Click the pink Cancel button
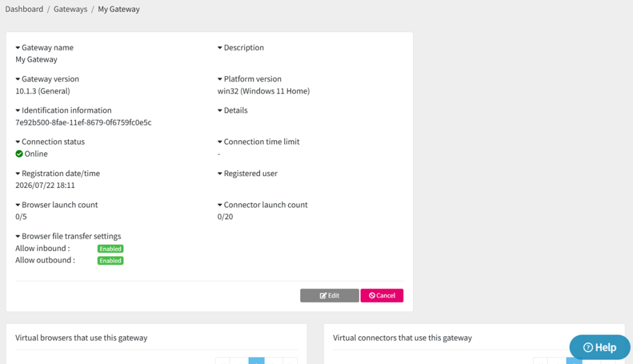This screenshot has height=364, width=633. [382, 295]
